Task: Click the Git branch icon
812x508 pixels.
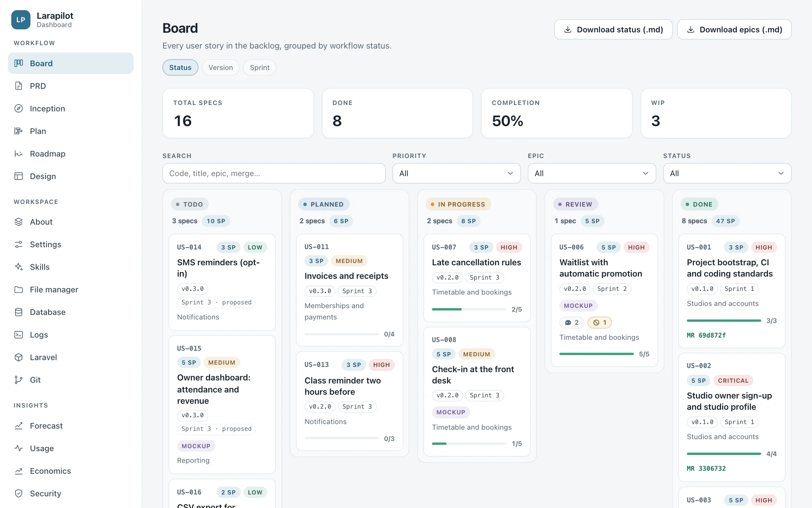Action: [19, 380]
